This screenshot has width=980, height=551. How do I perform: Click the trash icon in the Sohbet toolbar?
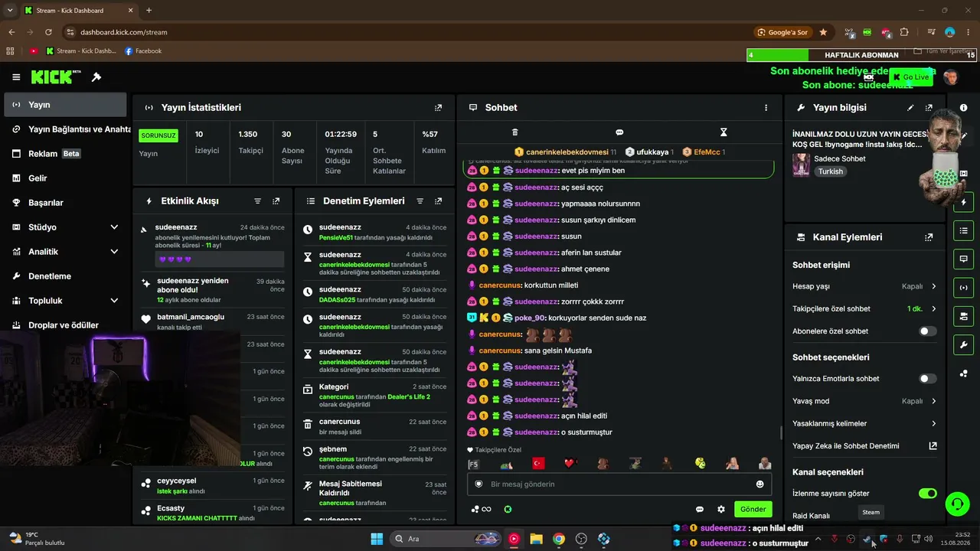point(515,132)
